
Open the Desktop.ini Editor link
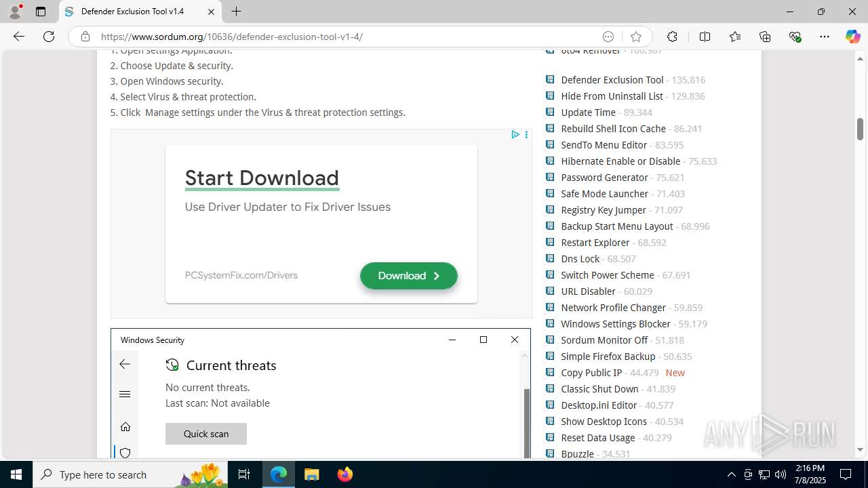point(599,405)
